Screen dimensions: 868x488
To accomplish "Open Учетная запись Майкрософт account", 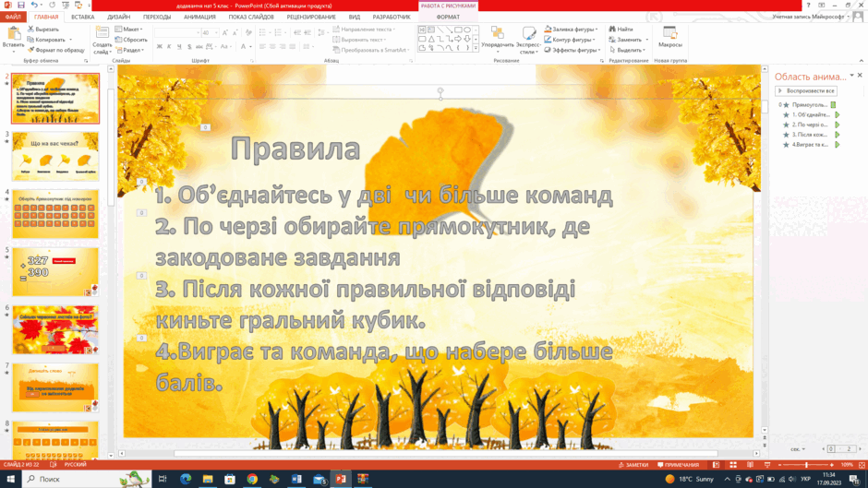I will point(811,18).
